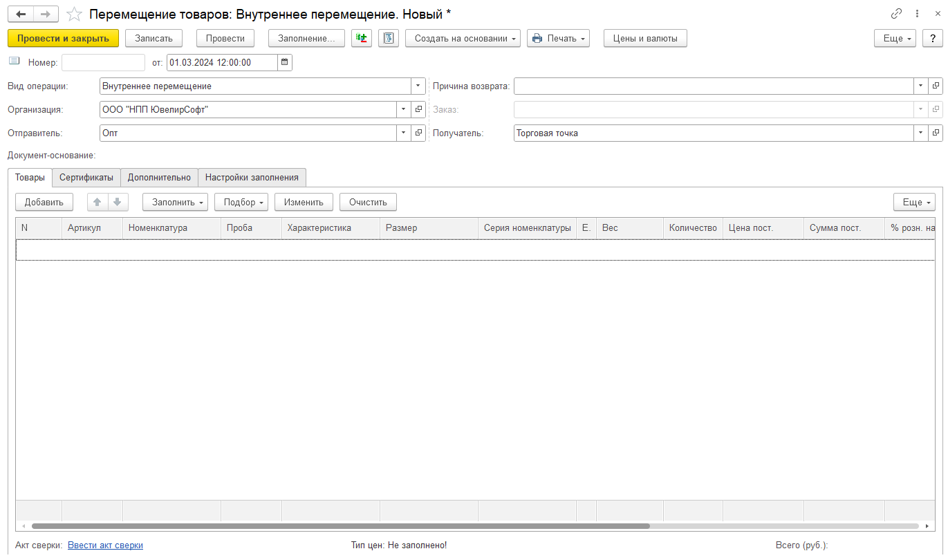Click the date field 01.03.2024
948x560 pixels.
click(x=222, y=62)
